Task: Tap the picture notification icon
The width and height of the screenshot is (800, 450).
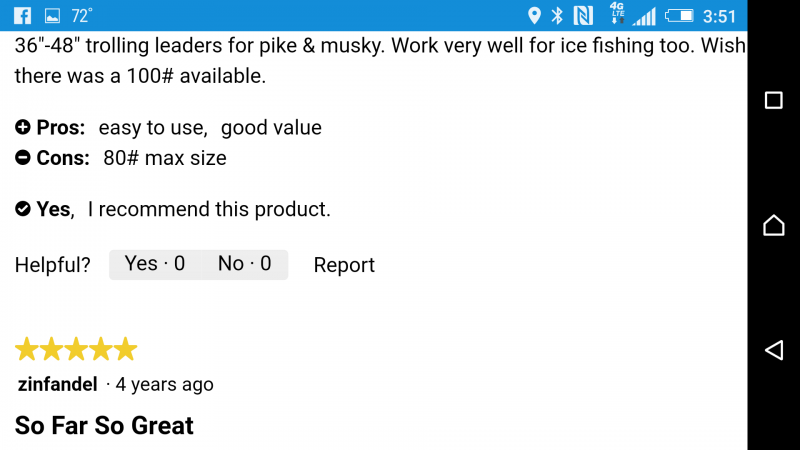Action: [52, 15]
